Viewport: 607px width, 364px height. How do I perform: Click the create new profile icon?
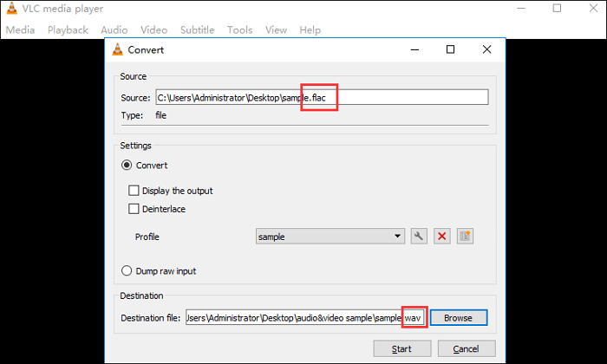coord(465,237)
